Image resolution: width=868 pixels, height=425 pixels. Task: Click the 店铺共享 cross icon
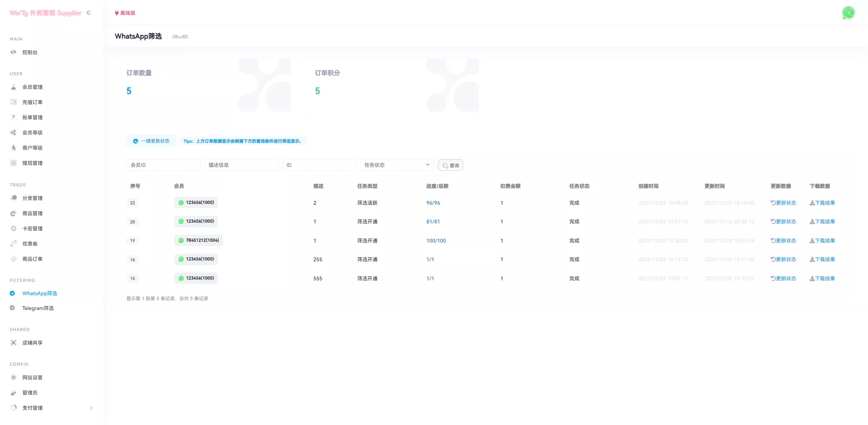click(x=14, y=343)
